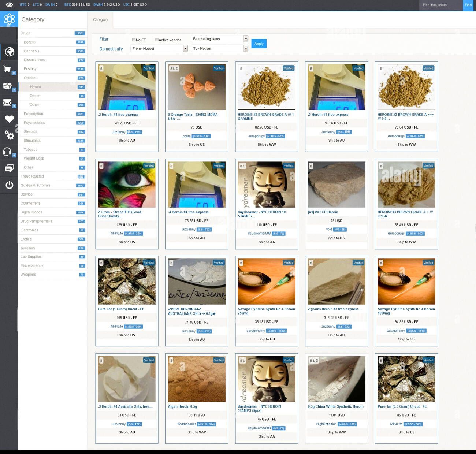Enable the Active vendor checkbox
Viewport: 476px width, 454px height.
(156, 40)
